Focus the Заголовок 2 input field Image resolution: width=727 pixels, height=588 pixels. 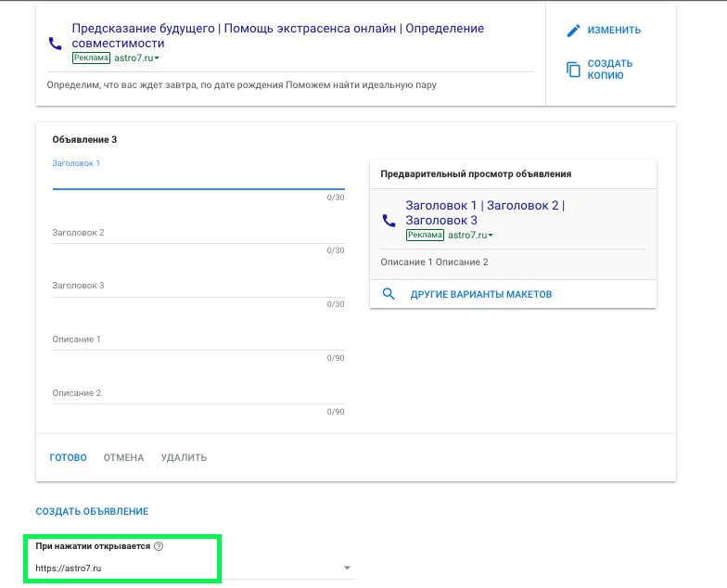198,234
